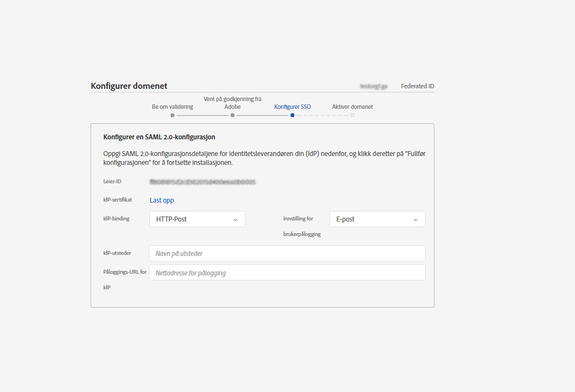Select Vent på godkjenning fra Adobe label
The width and height of the screenshot is (575, 392).
pyautogui.click(x=232, y=103)
